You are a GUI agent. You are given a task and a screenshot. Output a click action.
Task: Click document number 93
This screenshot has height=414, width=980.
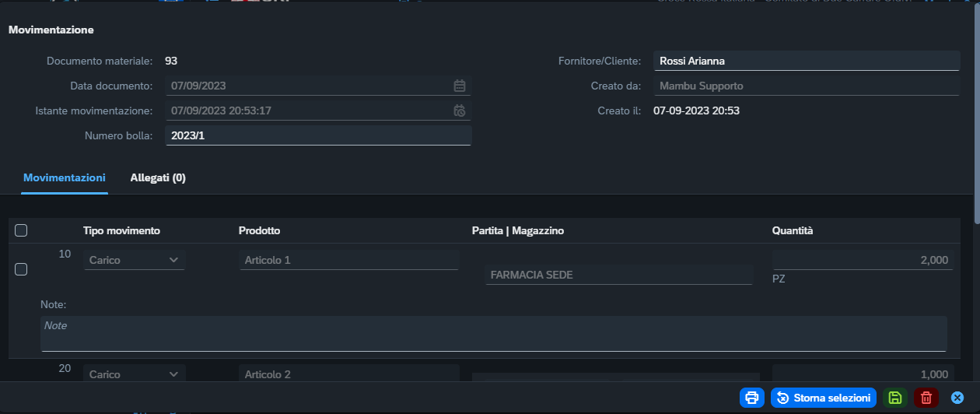click(171, 61)
